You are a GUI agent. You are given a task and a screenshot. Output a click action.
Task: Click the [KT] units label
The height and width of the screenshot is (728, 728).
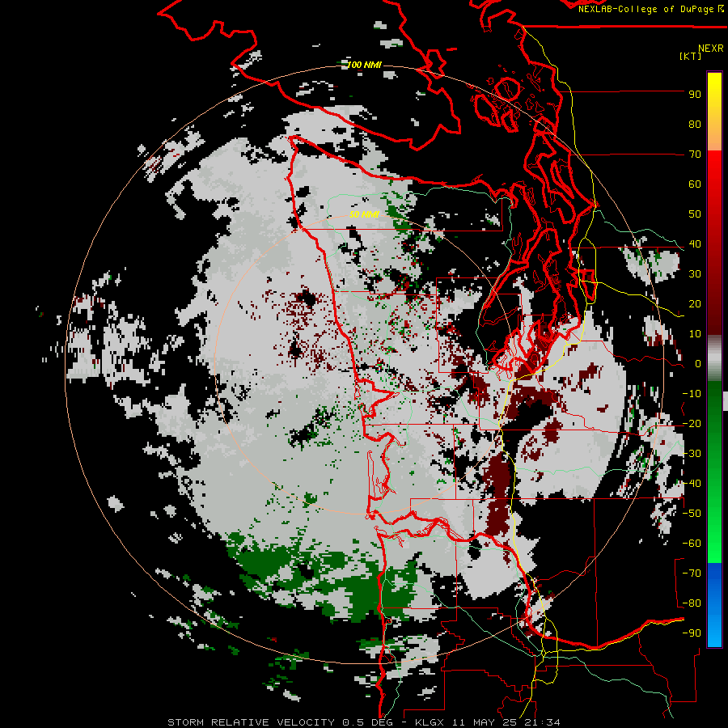click(691, 56)
